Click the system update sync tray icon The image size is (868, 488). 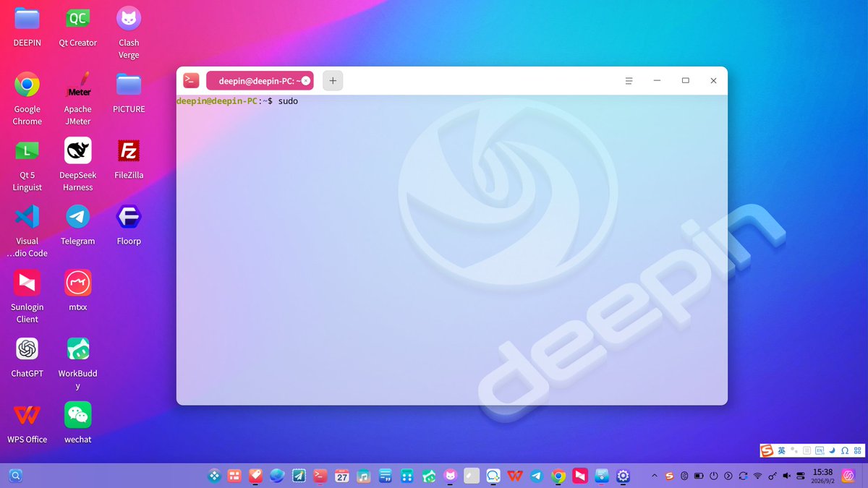coord(743,476)
